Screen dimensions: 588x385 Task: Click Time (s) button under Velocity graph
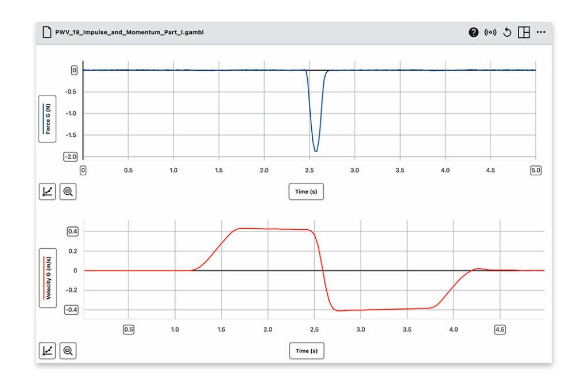(x=307, y=351)
